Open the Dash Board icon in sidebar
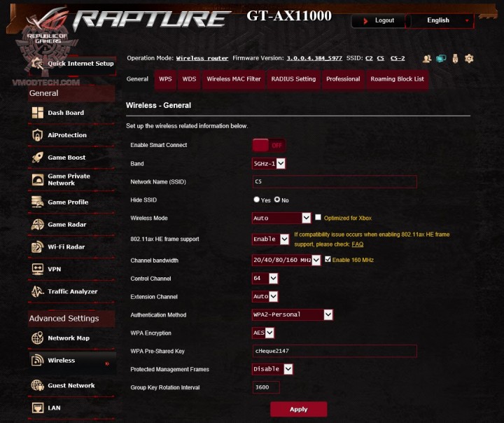The height and width of the screenshot is (423, 504). tap(38, 113)
